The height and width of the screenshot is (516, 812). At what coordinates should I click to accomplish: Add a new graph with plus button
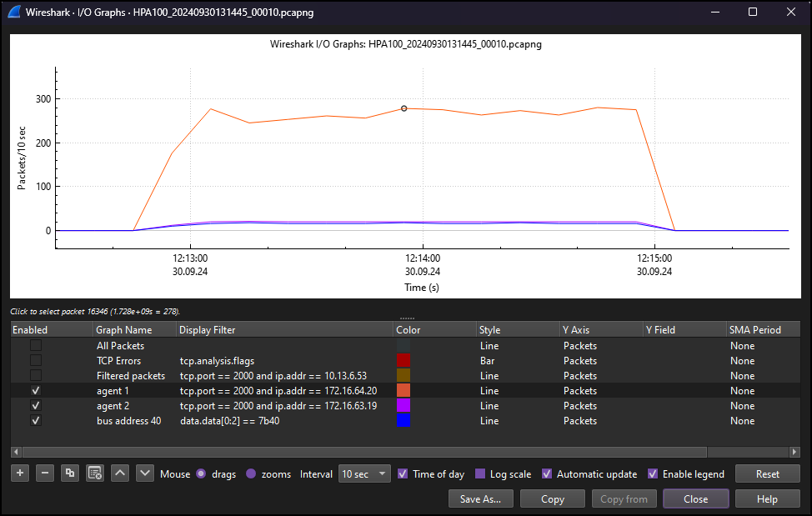click(x=20, y=473)
